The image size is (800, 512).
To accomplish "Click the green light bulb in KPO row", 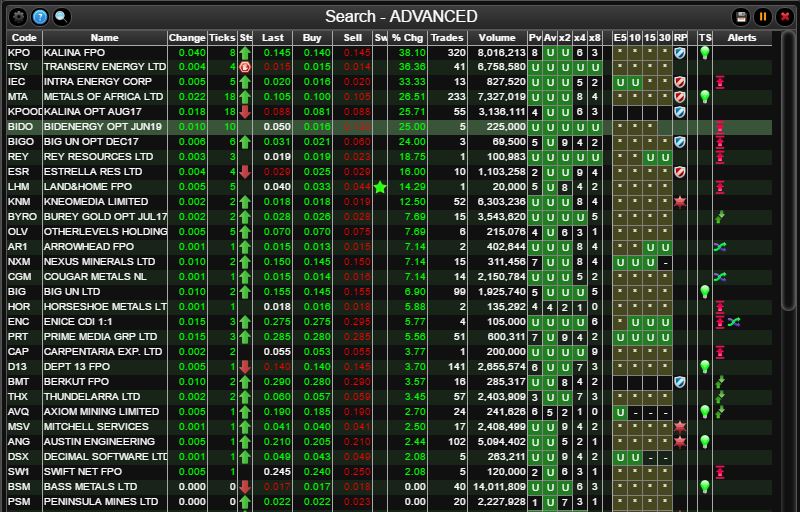I will [x=705, y=53].
